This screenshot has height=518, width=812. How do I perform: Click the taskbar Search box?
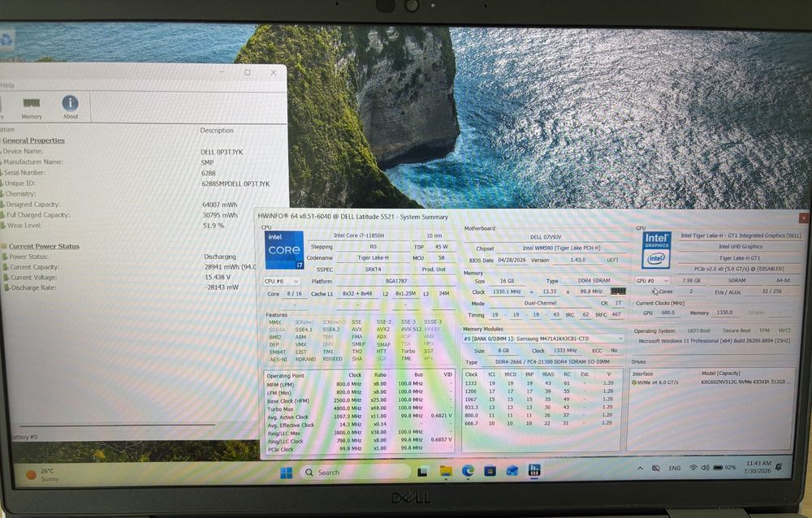point(355,472)
